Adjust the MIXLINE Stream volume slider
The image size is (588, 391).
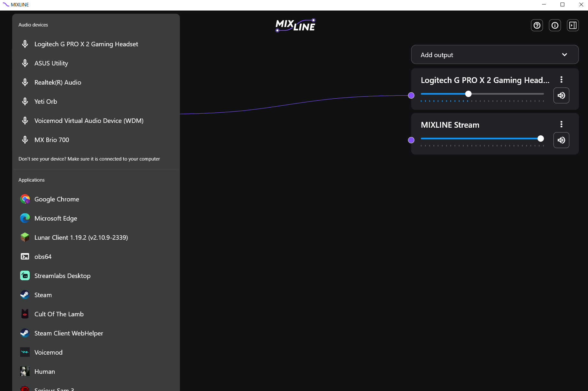[x=540, y=139]
